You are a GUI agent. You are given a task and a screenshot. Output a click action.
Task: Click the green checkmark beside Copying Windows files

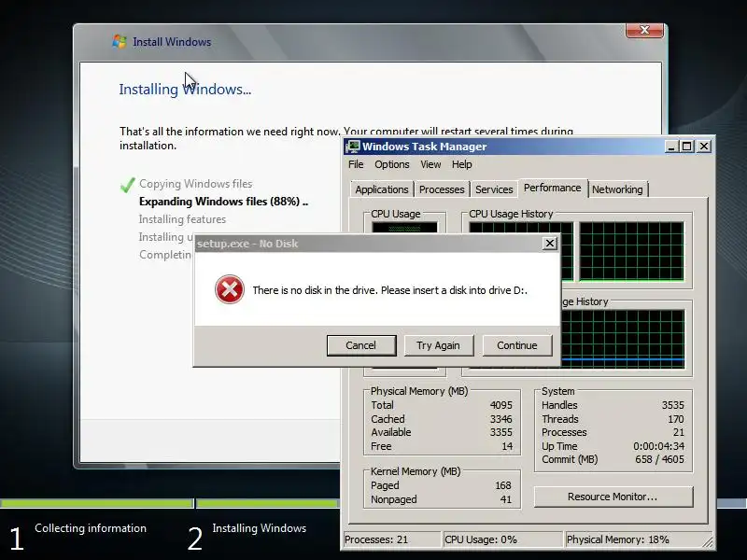click(x=127, y=184)
